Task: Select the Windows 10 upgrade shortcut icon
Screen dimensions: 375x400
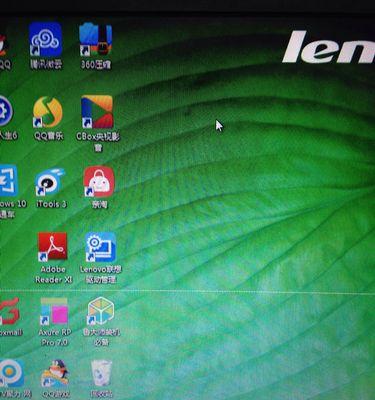Action: tap(8, 180)
